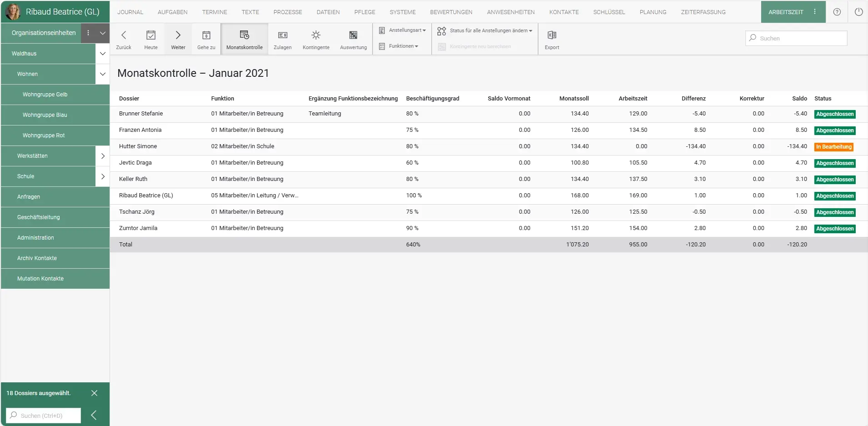Jump to today with the Heute icon
Screen dimensions: 868x426
click(x=151, y=35)
